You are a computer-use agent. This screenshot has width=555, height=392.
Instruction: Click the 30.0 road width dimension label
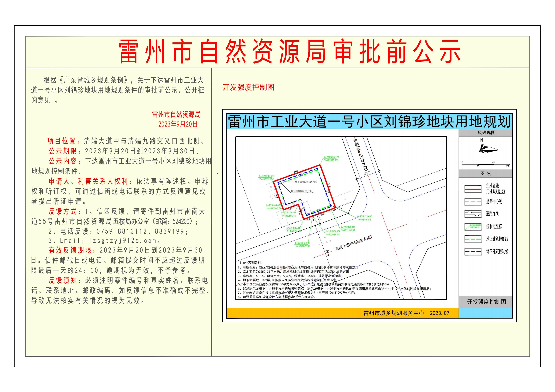(x=367, y=173)
